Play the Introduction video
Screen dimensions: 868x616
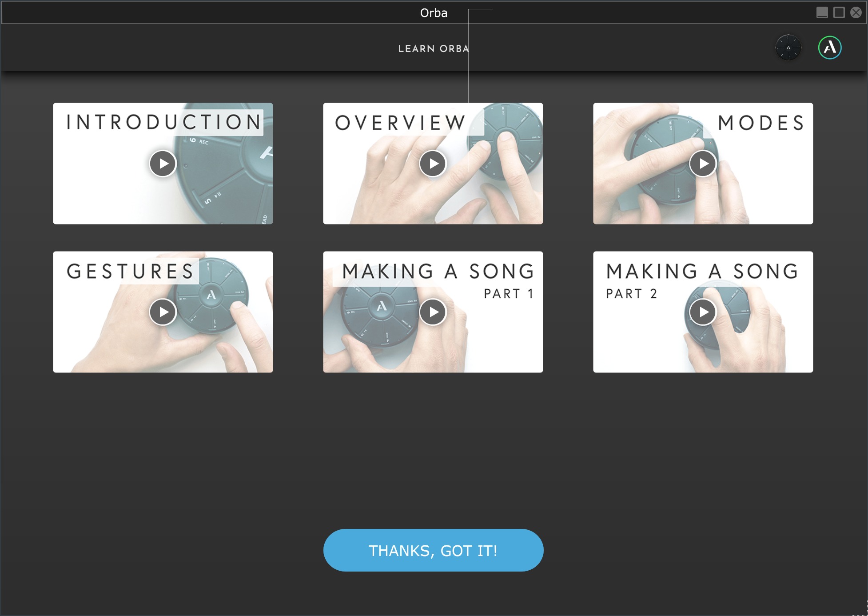point(163,164)
